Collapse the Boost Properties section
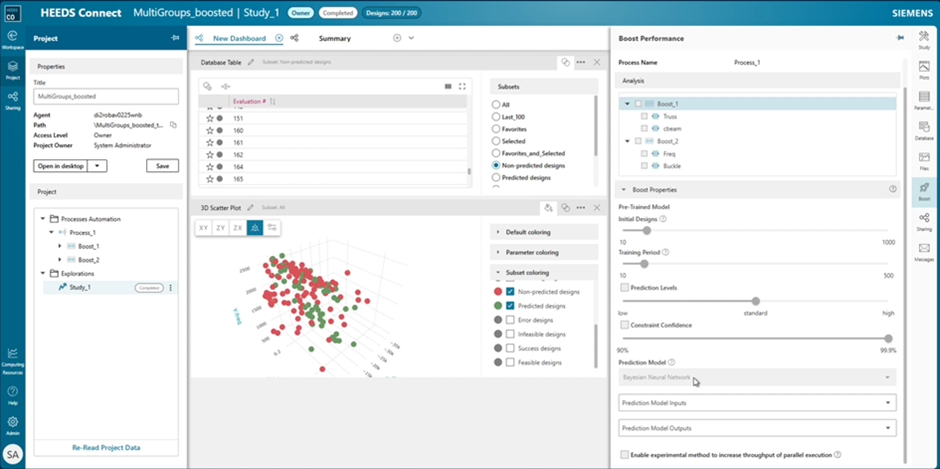Screen dimensions: 940x469 [x=624, y=190]
